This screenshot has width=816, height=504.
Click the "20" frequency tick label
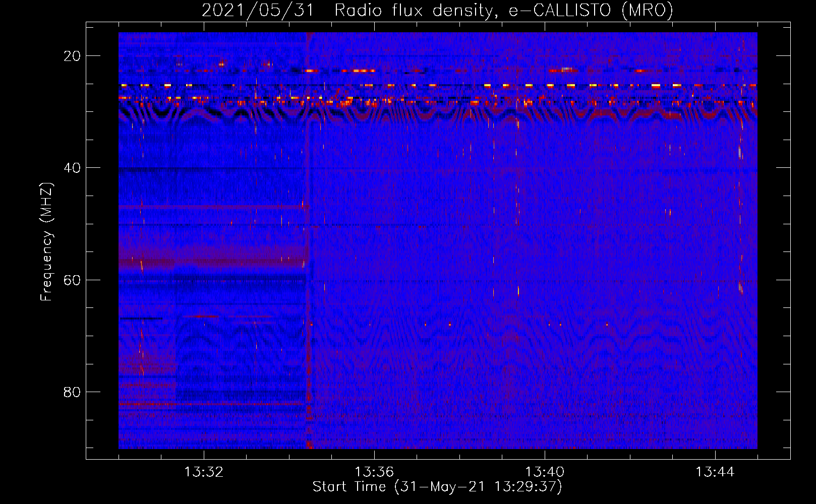coord(73,56)
